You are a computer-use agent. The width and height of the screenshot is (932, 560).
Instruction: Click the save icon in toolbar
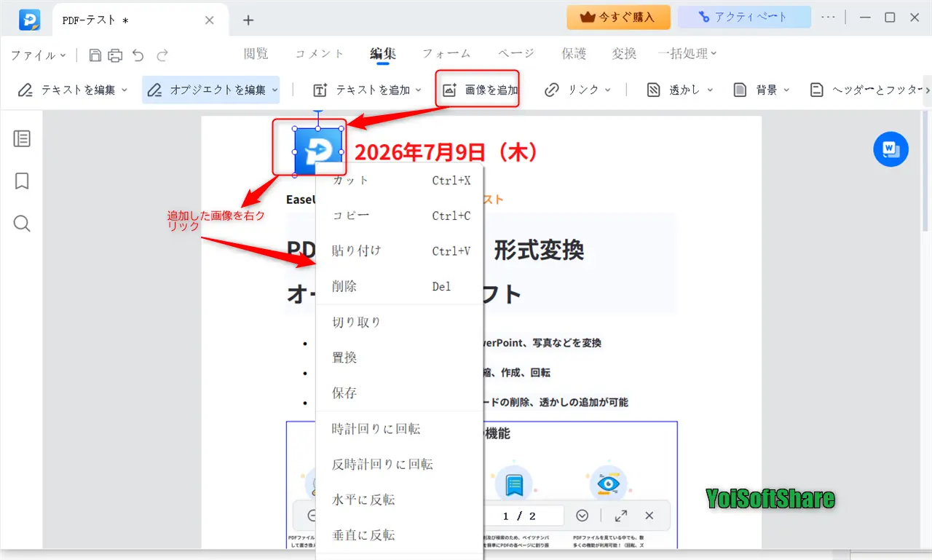tap(95, 55)
